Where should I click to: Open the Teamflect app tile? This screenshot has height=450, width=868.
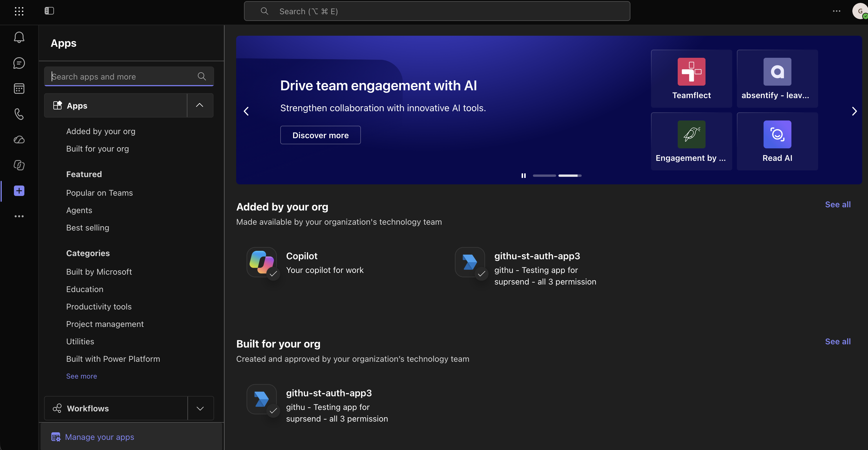click(691, 78)
